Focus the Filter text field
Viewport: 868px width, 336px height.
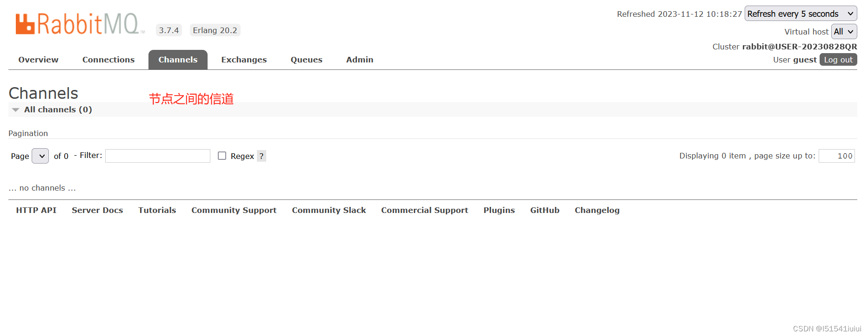[158, 156]
